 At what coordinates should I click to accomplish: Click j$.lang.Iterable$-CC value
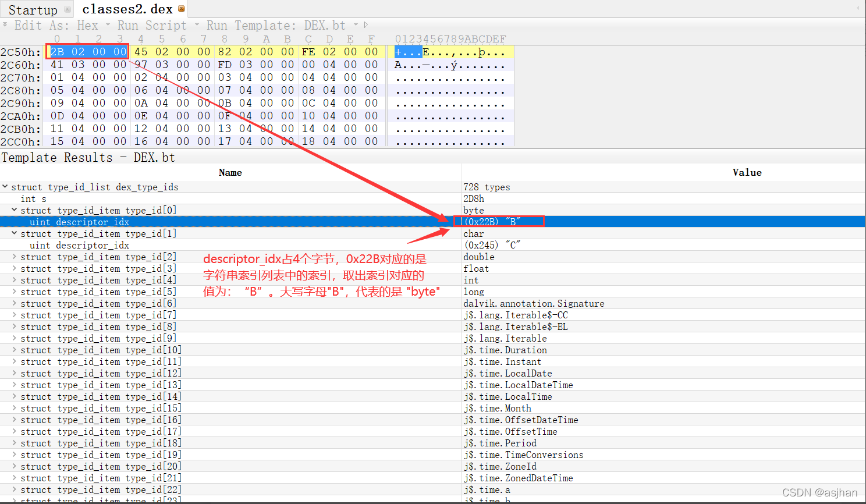516,315
